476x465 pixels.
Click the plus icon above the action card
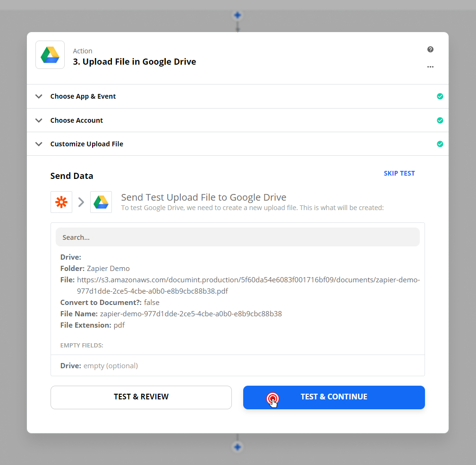pos(238,15)
